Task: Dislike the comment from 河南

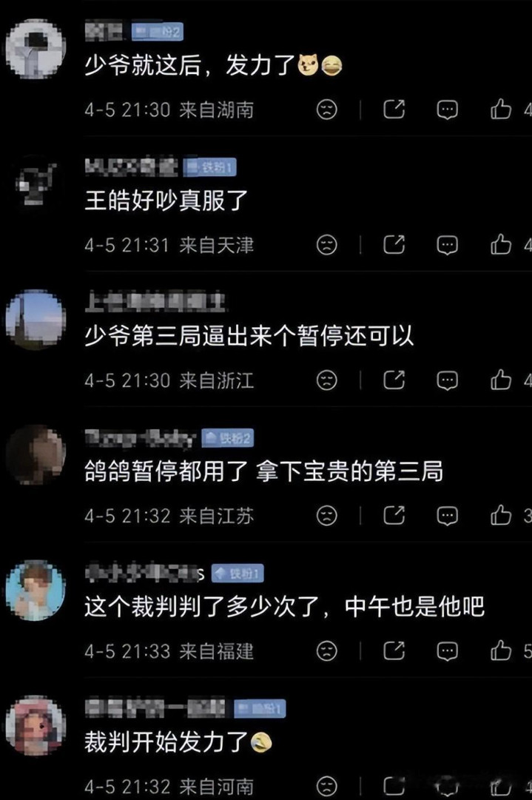Action: (x=326, y=786)
